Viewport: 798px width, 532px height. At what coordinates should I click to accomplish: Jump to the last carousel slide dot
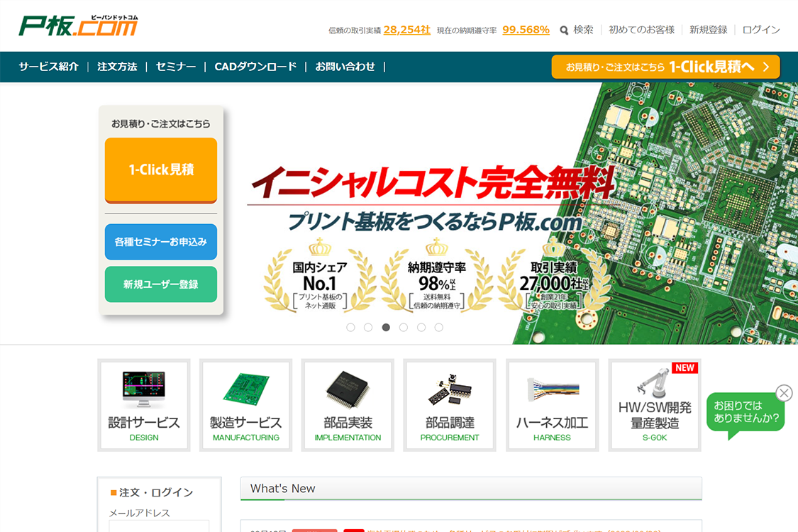pos(439,327)
